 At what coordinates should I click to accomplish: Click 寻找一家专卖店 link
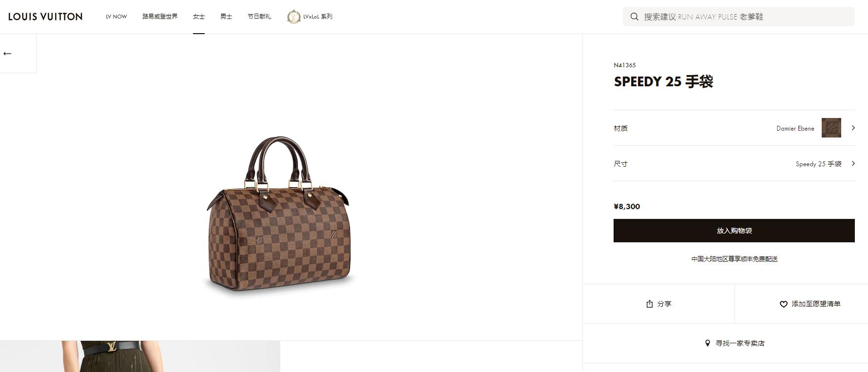(x=739, y=343)
